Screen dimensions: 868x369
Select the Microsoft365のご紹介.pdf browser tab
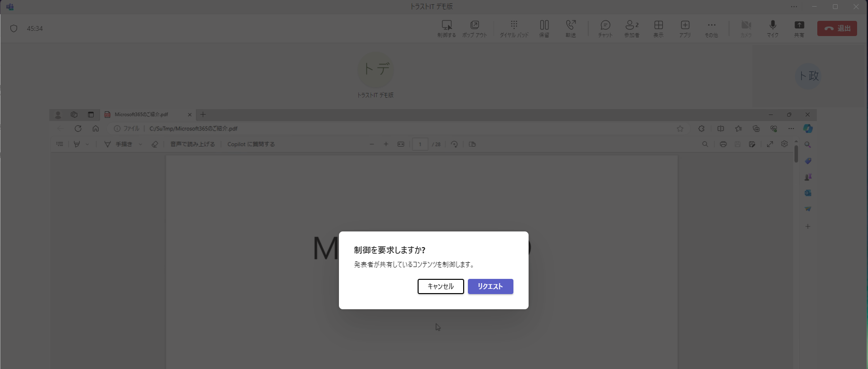(142, 114)
